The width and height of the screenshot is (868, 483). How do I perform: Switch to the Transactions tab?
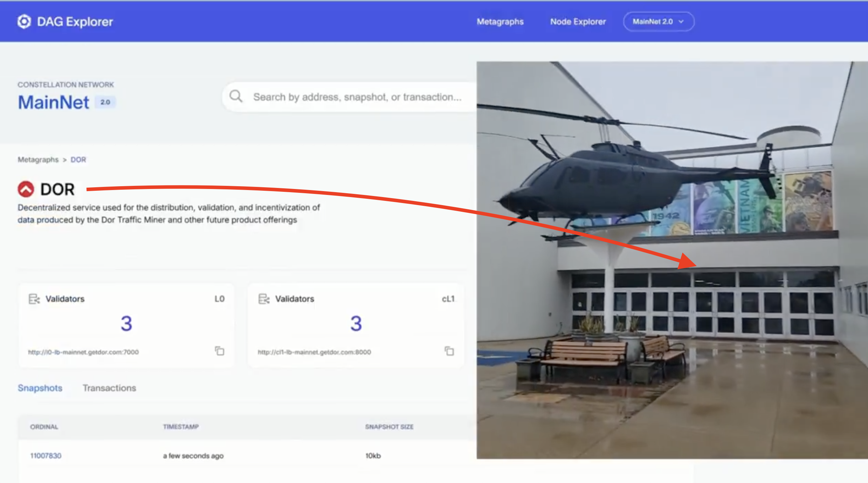[x=109, y=388]
